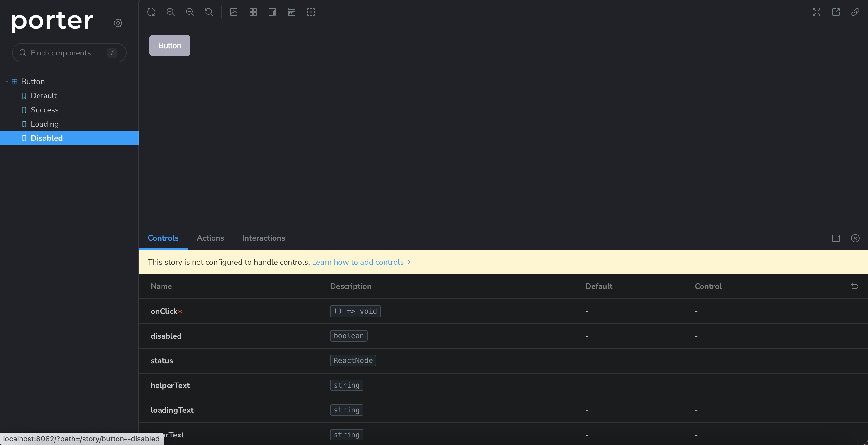Toggle the grid overlay icon
The height and width of the screenshot is (445, 868).
253,12
